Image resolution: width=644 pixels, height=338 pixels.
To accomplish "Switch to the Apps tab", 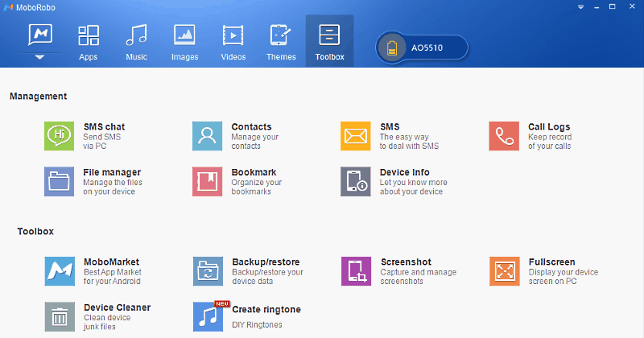I will tap(89, 42).
